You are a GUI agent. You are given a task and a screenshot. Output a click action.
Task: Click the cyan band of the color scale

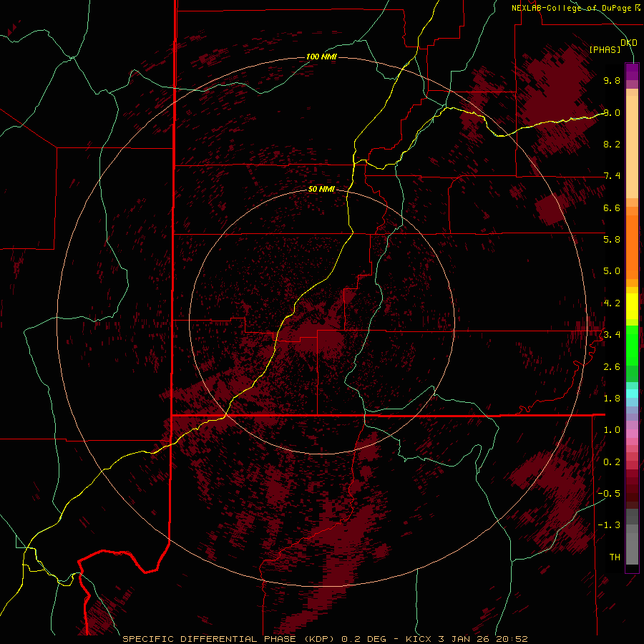[632, 393]
